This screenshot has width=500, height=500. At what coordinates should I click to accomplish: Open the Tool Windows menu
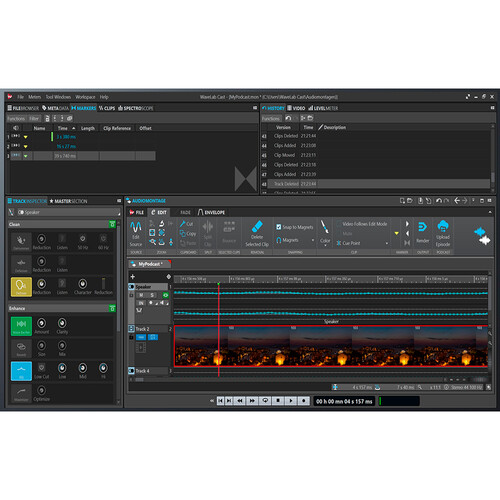pos(58,97)
